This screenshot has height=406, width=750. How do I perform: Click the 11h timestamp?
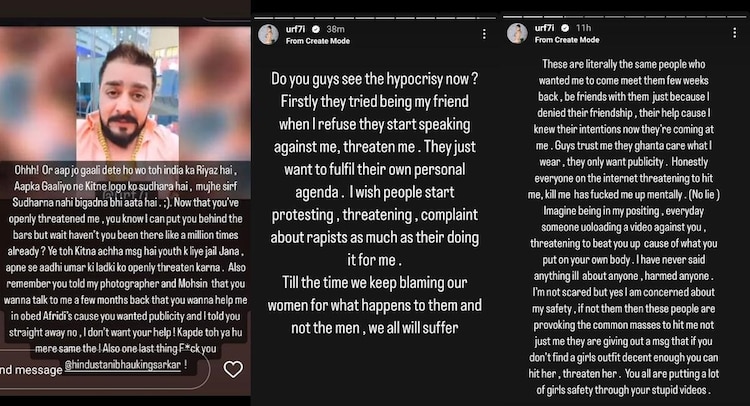coord(583,28)
